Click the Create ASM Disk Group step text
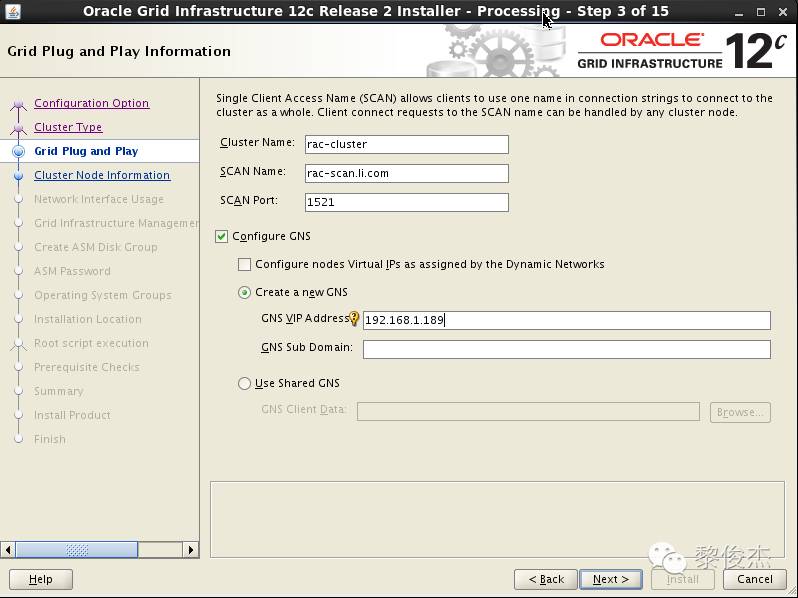The width and height of the screenshot is (798, 598). pyautogui.click(x=96, y=247)
